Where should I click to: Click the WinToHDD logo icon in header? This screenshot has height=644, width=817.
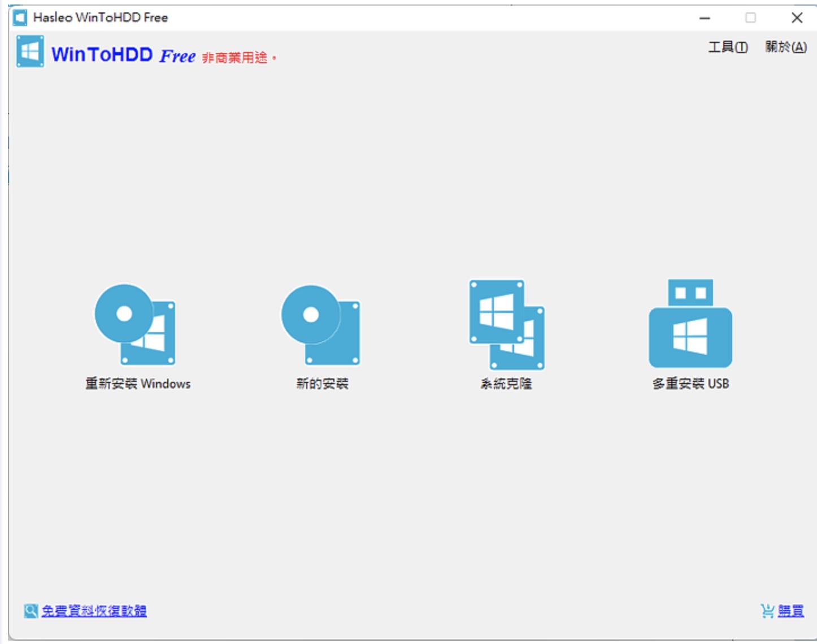(30, 51)
